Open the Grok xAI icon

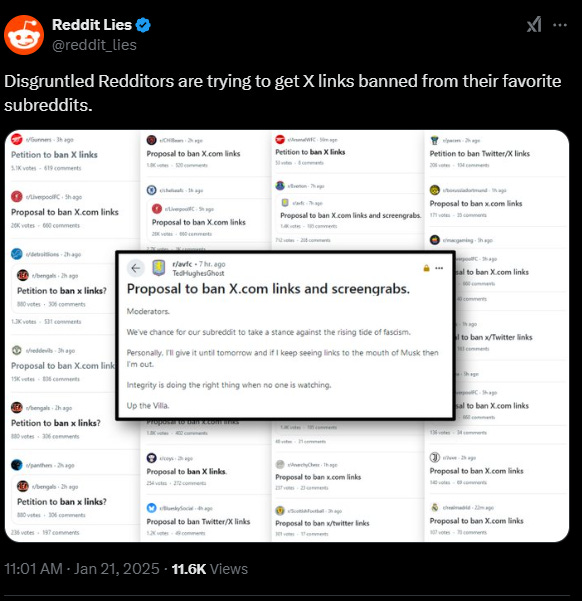coord(534,25)
